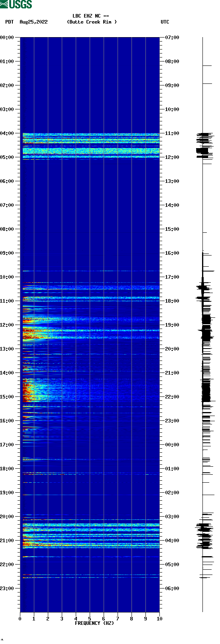Click the 10 Hz frequency tick label
Screen dimensions: 220x644
tap(159, 619)
